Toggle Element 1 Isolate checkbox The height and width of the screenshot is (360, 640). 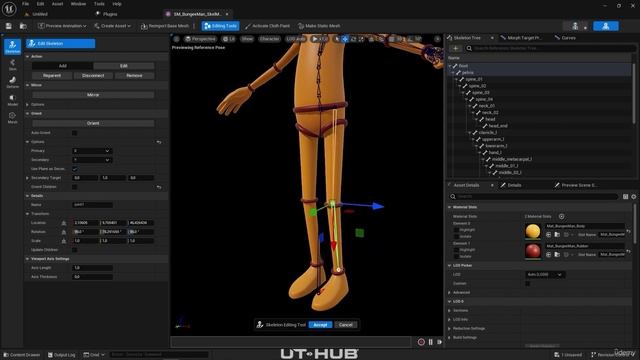456,256
